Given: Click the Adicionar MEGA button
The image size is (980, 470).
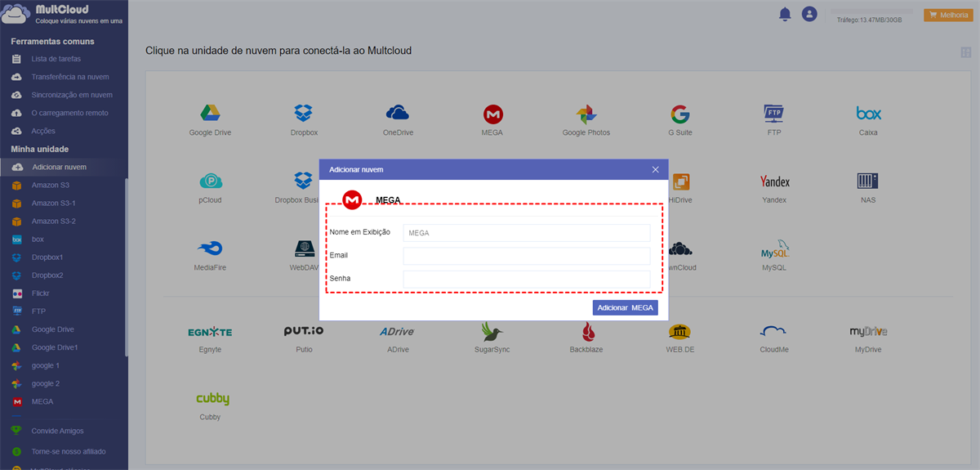Looking at the screenshot, I should pyautogui.click(x=625, y=307).
